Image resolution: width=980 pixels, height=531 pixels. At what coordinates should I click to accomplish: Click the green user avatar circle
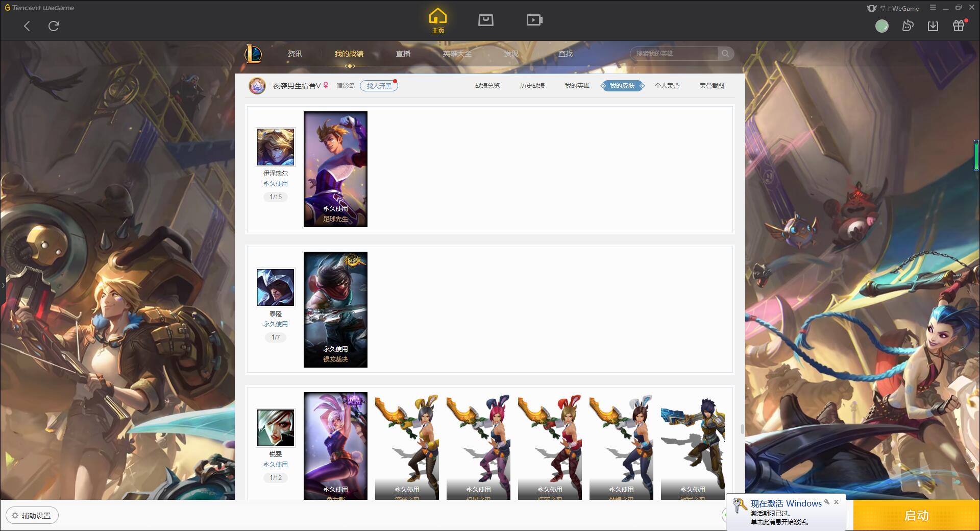click(882, 26)
